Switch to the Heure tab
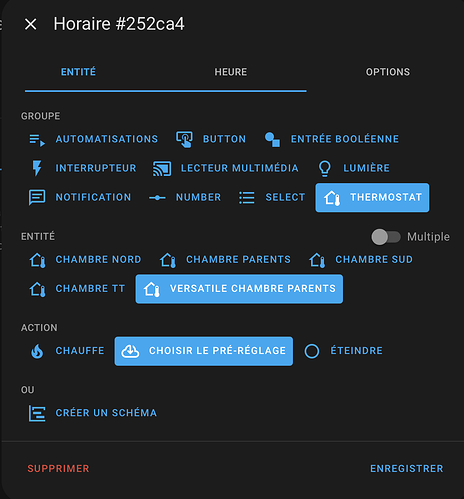464x499 pixels. point(231,72)
